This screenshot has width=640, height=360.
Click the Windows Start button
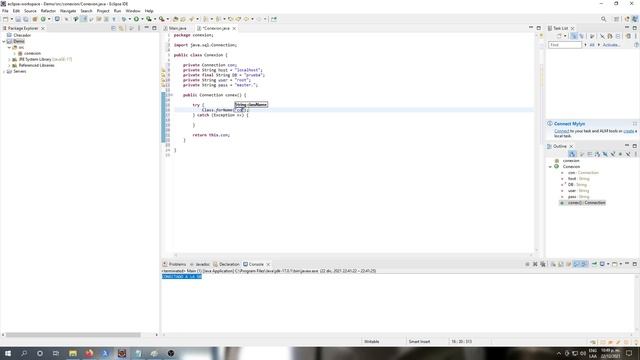(x=8, y=353)
